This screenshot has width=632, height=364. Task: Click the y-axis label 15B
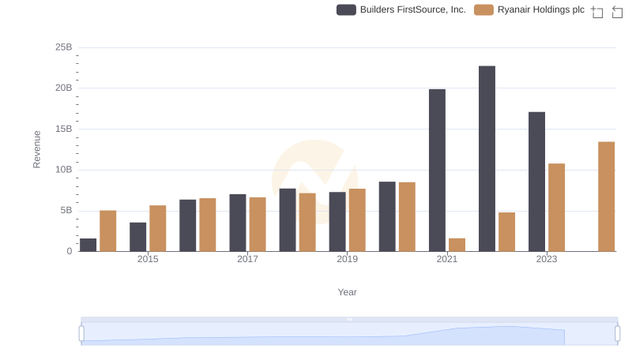click(x=64, y=129)
